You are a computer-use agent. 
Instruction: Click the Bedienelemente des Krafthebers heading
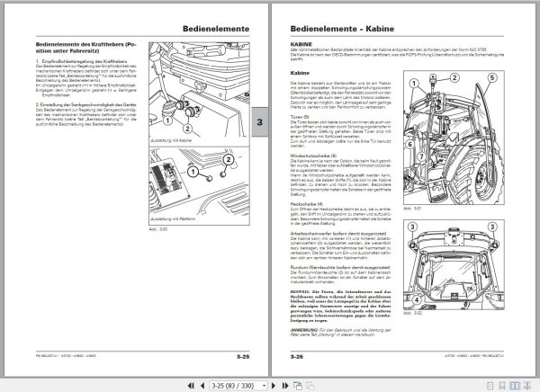click(x=86, y=48)
